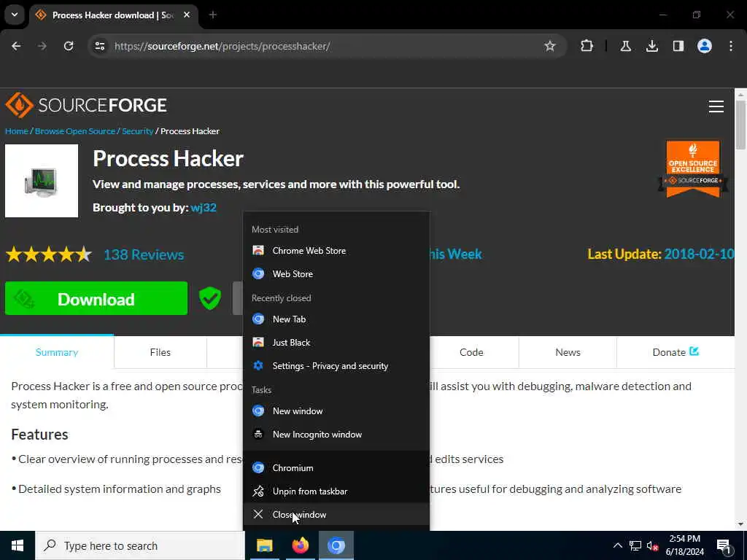Click the SourceForge logo
Screen dimensions: 747x560
[86, 105]
